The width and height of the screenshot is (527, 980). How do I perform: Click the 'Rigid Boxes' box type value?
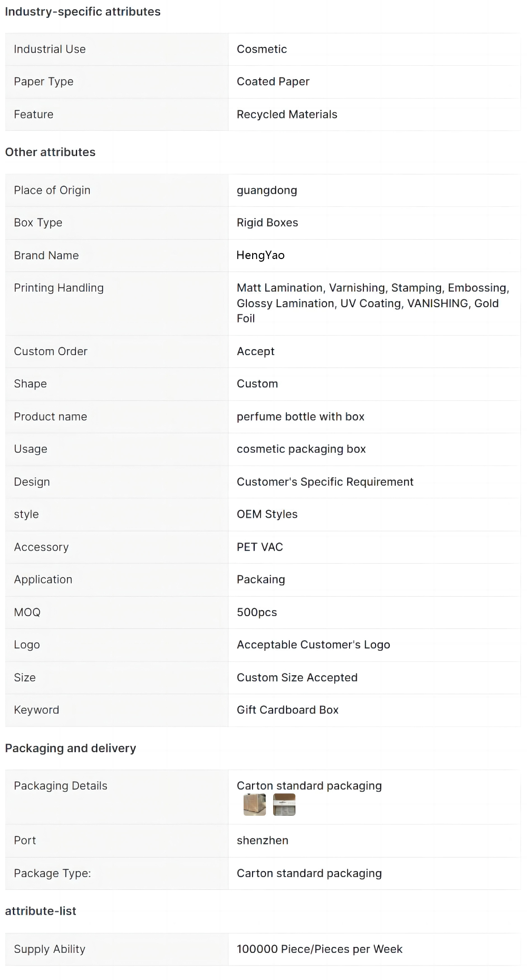[267, 223]
